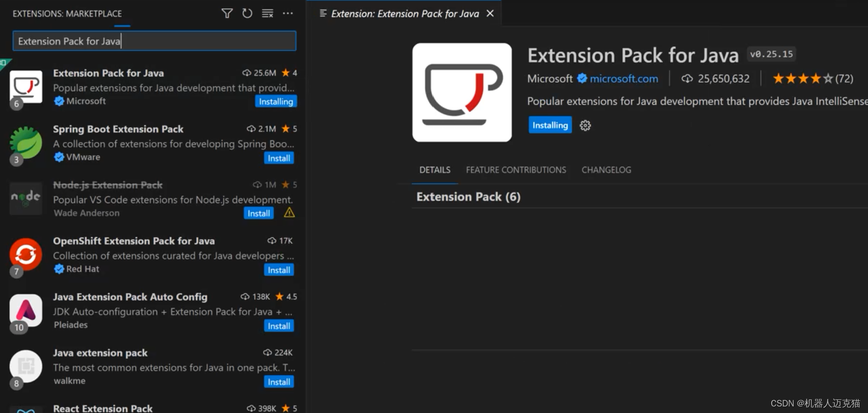Select OpenShift Extension Pack for Java title
The height and width of the screenshot is (413, 868).
point(134,241)
